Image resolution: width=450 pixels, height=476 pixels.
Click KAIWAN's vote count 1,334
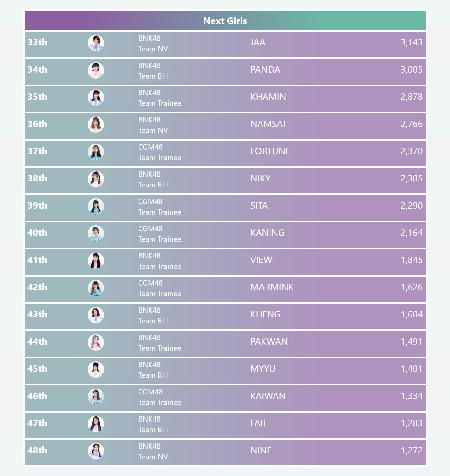pos(411,396)
